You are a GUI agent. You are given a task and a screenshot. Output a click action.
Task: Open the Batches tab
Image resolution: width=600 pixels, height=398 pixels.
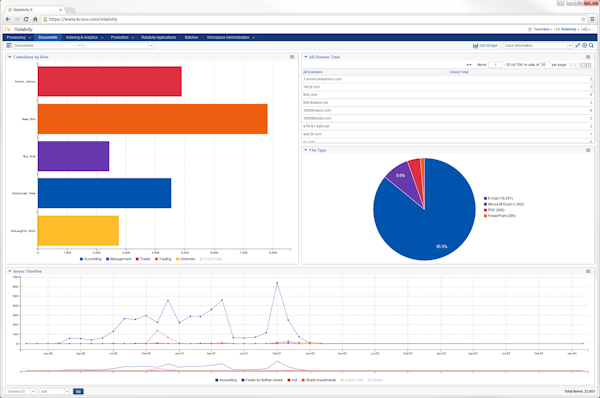[x=191, y=38]
